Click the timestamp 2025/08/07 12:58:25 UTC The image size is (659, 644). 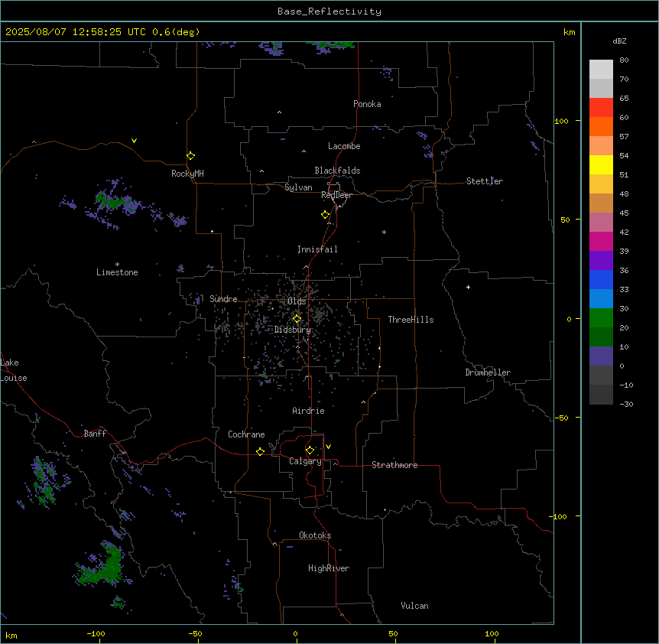pyautogui.click(x=76, y=32)
